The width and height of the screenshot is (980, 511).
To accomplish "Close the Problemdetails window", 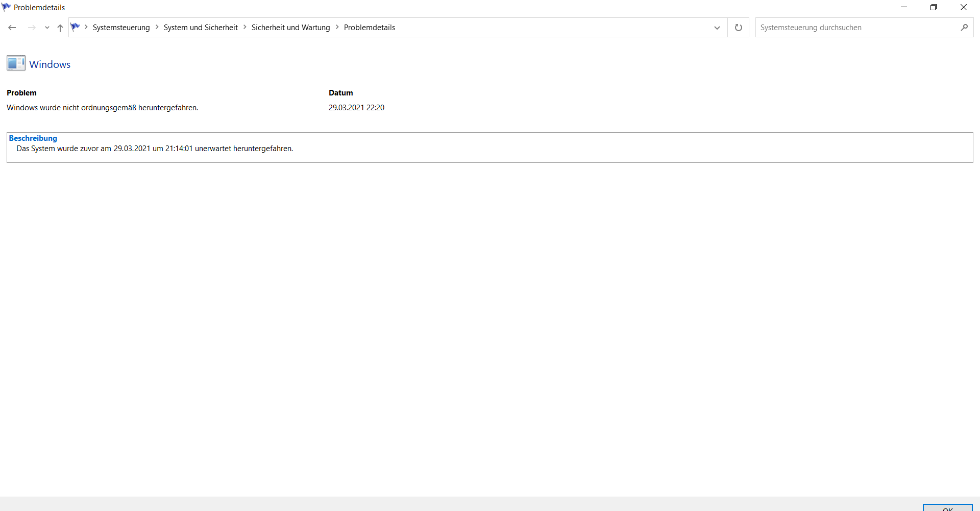I will coord(964,7).
